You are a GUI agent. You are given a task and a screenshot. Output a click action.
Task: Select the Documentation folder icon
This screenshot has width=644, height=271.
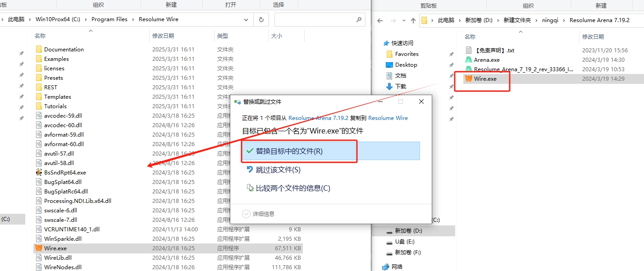pos(39,49)
